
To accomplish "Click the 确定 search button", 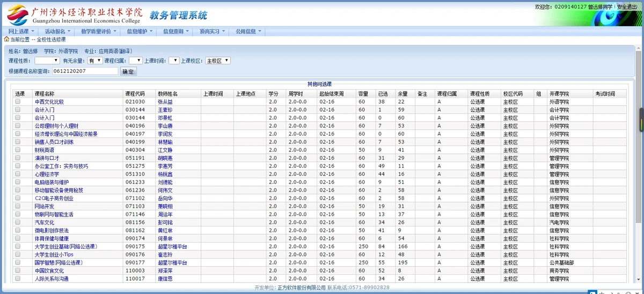I will tap(128, 71).
